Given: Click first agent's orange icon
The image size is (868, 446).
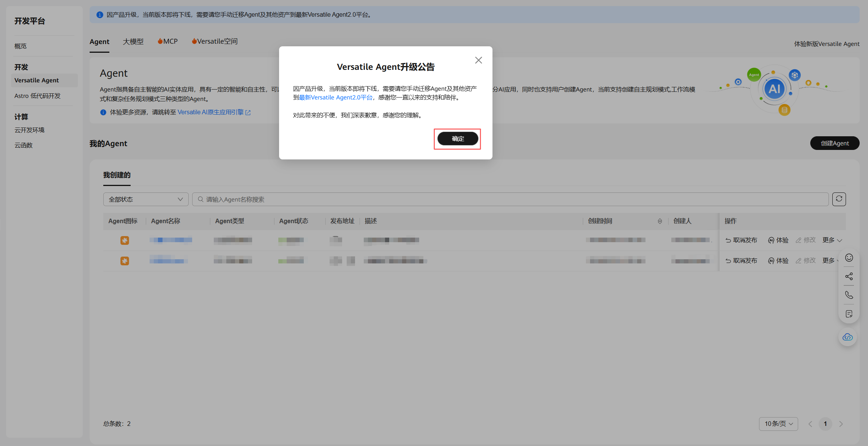Looking at the screenshot, I should [125, 240].
